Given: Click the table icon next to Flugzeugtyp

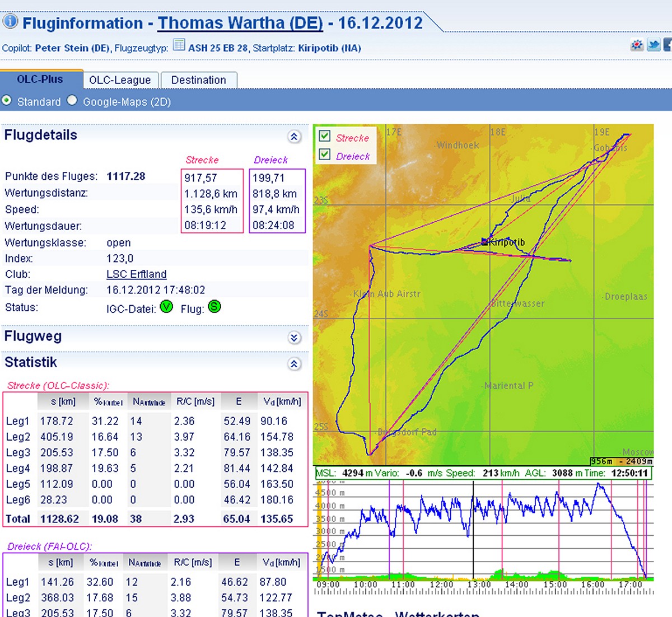Looking at the screenshot, I should click(x=179, y=45).
